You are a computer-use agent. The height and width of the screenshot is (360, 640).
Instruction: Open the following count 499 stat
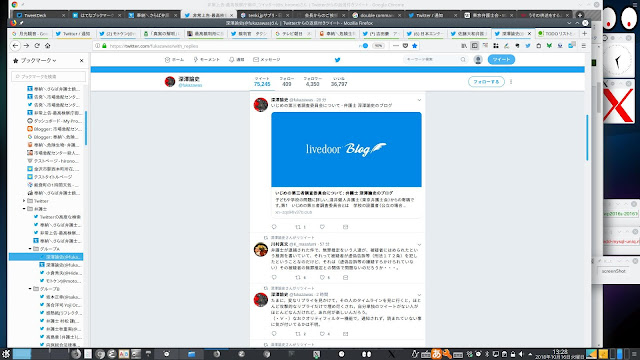(287, 82)
